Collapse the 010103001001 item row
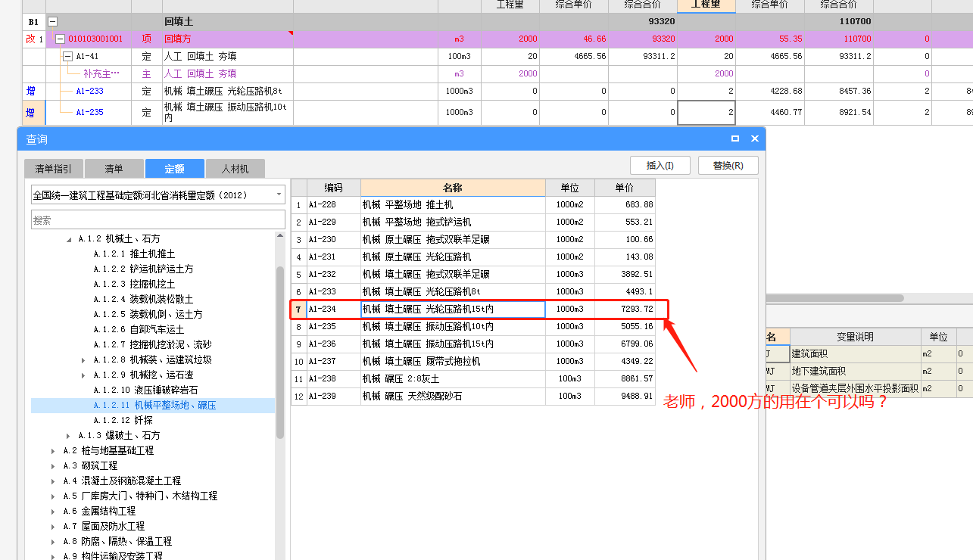The image size is (973, 560). (x=60, y=39)
